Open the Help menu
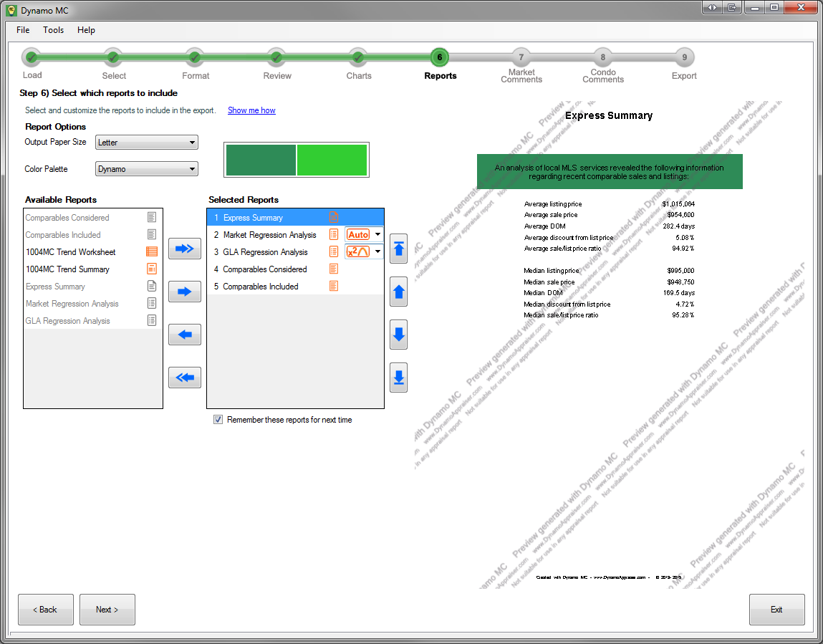 point(86,30)
